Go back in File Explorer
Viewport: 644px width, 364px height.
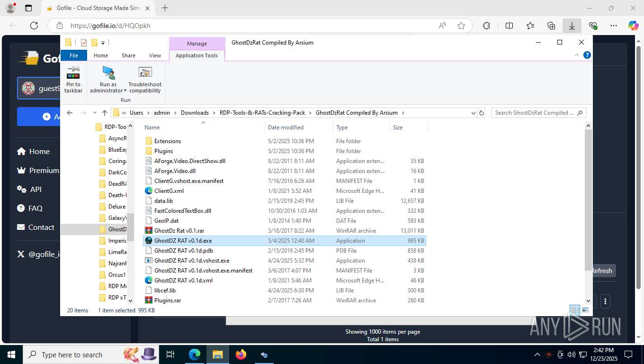click(70, 113)
